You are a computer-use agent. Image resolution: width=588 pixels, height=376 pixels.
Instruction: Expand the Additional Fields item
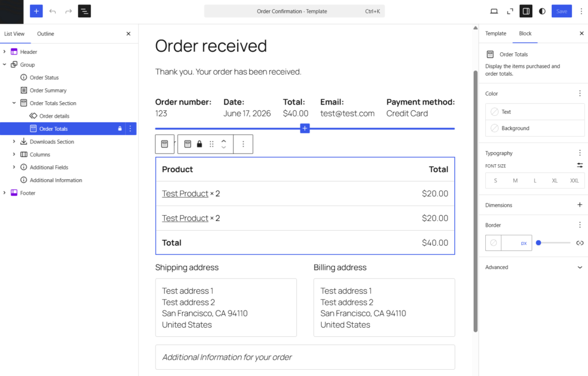tap(14, 167)
